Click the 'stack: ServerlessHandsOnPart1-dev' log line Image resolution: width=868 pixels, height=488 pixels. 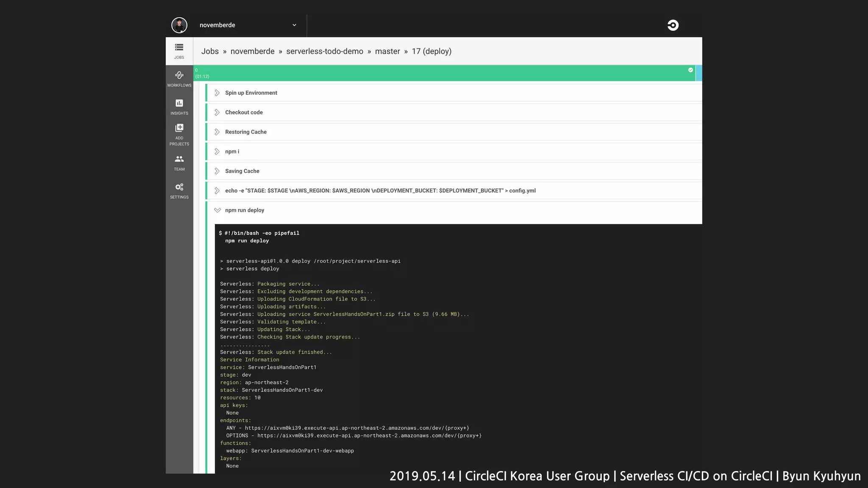click(271, 390)
